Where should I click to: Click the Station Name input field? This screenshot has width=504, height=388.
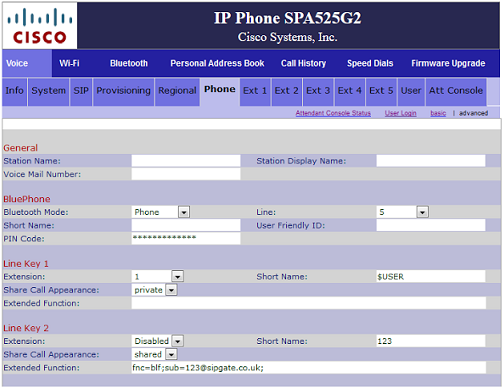tap(186, 161)
